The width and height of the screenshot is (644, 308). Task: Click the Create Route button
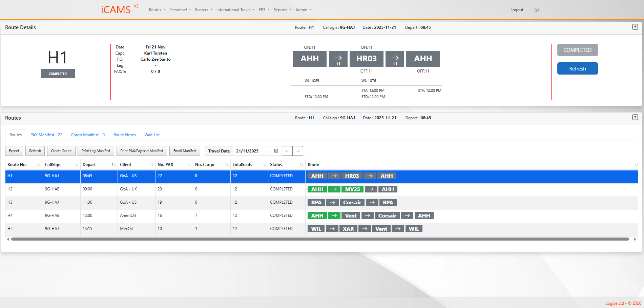[x=61, y=151]
